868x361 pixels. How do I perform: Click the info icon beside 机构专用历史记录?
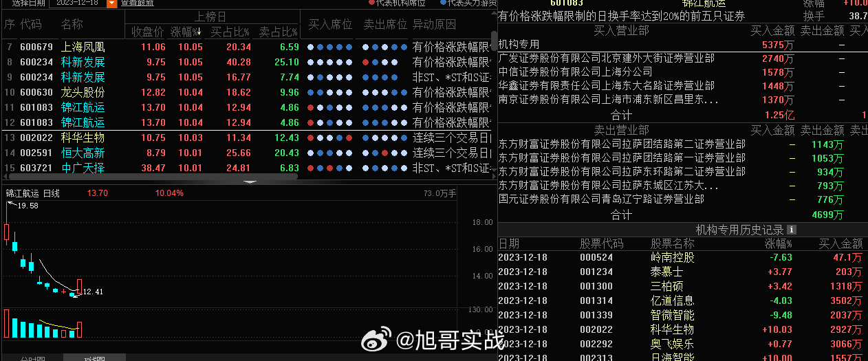(791, 230)
